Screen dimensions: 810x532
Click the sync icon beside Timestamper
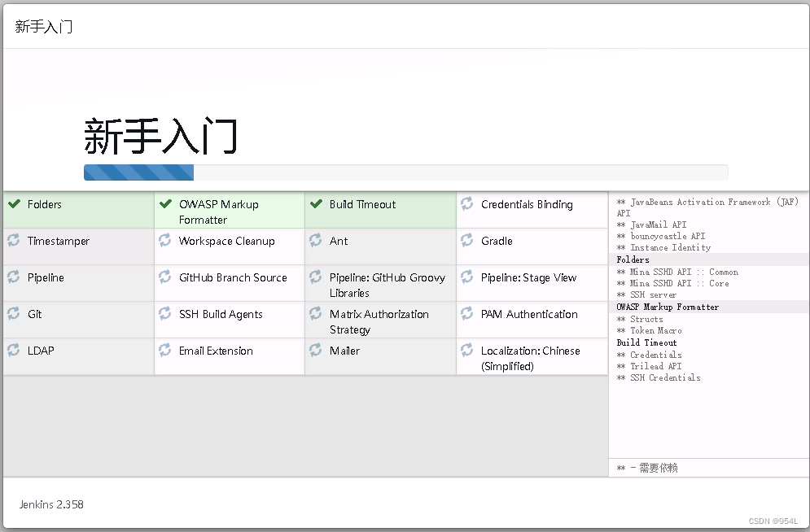[x=14, y=241]
